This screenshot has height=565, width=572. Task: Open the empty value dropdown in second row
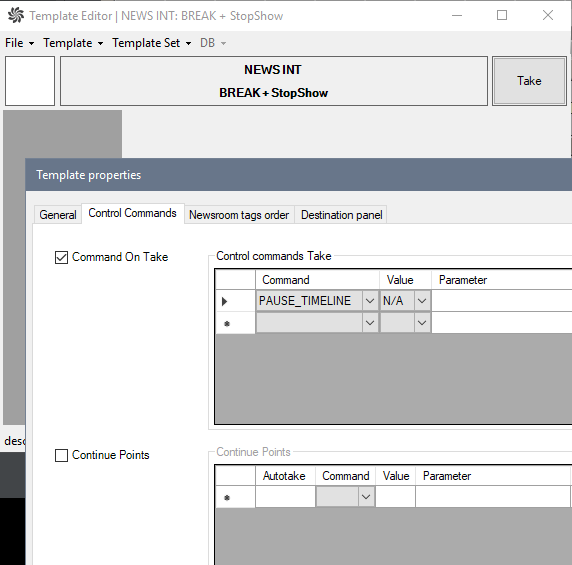coord(422,323)
